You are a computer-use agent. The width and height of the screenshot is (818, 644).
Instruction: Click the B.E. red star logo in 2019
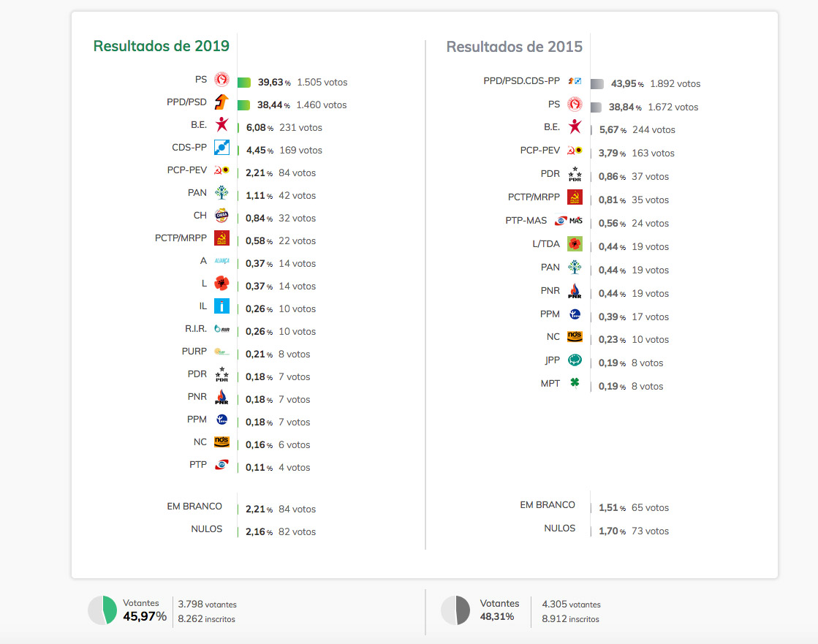(221, 124)
